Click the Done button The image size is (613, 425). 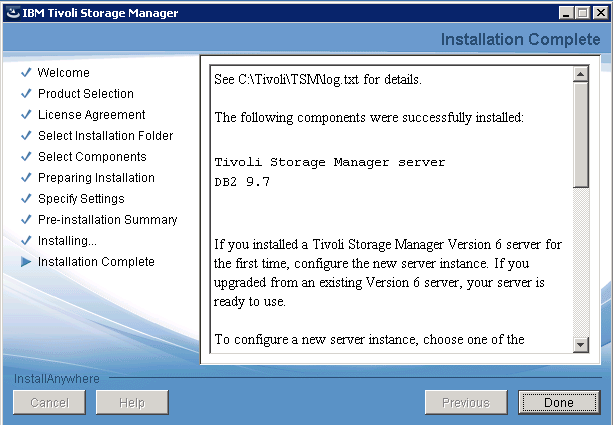(558, 403)
